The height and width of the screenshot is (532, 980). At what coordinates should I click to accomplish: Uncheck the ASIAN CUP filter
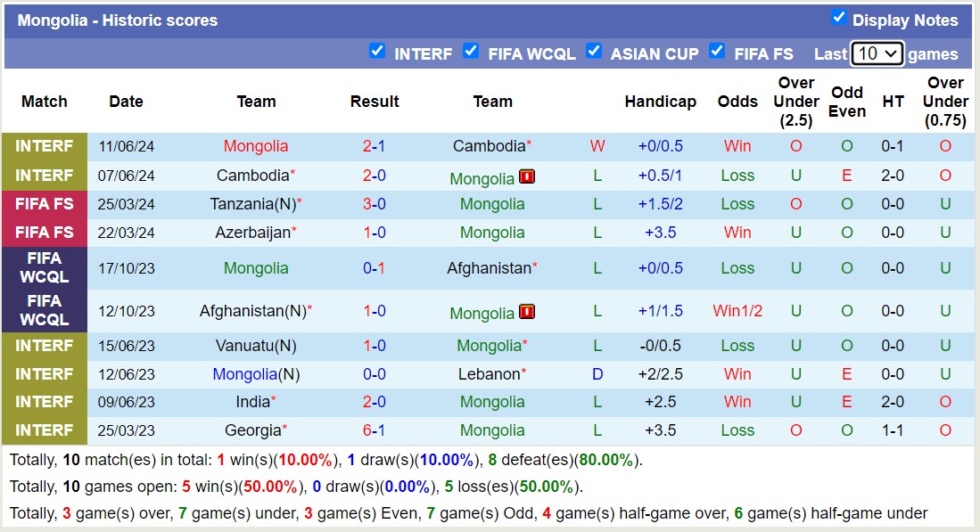pyautogui.click(x=594, y=52)
